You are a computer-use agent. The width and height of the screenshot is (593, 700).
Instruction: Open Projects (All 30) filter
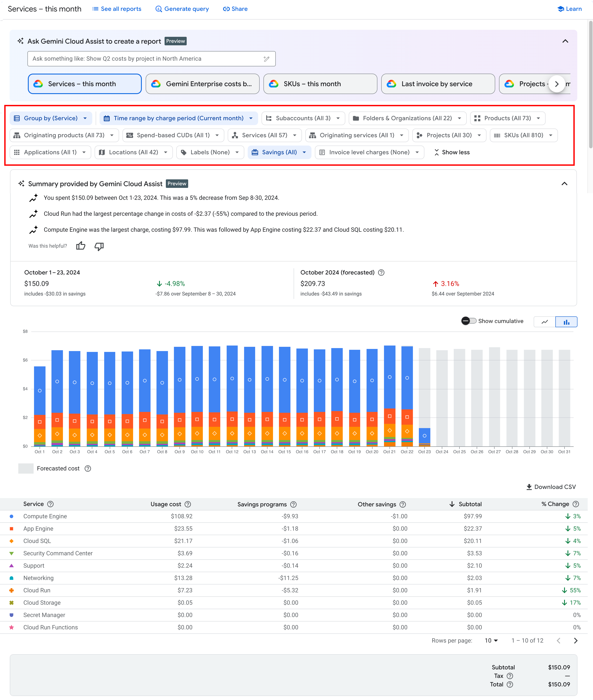coord(449,135)
